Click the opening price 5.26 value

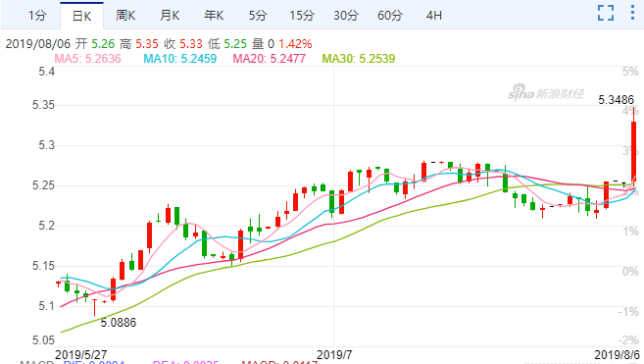point(103,43)
